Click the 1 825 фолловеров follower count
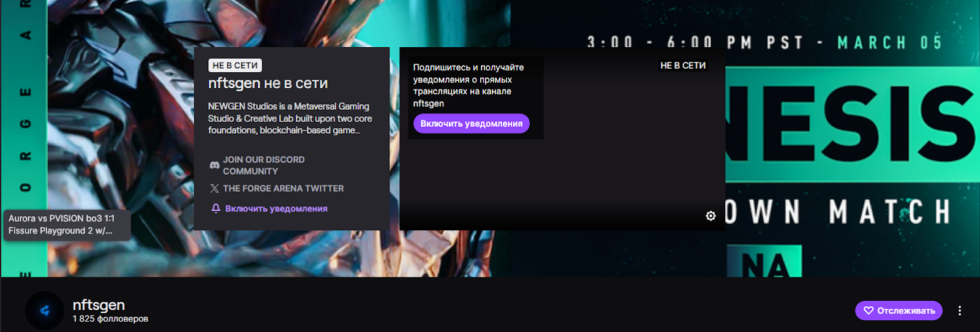The width and height of the screenshot is (980, 332). tap(110, 319)
